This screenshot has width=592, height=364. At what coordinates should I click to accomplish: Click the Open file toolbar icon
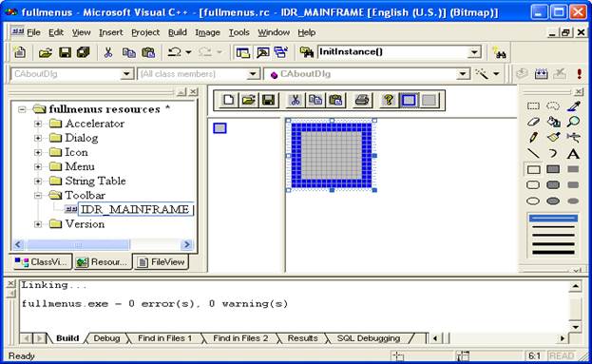click(46, 52)
